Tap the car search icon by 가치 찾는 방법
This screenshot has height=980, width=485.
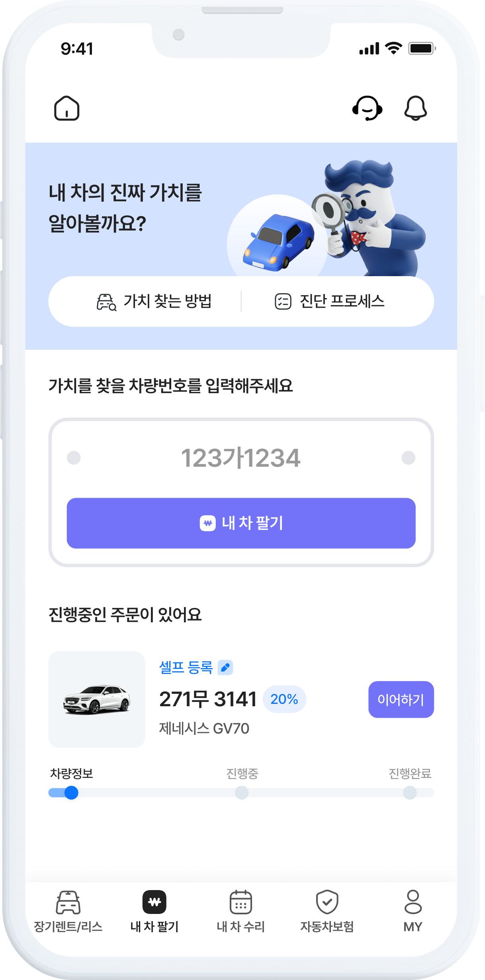(106, 302)
